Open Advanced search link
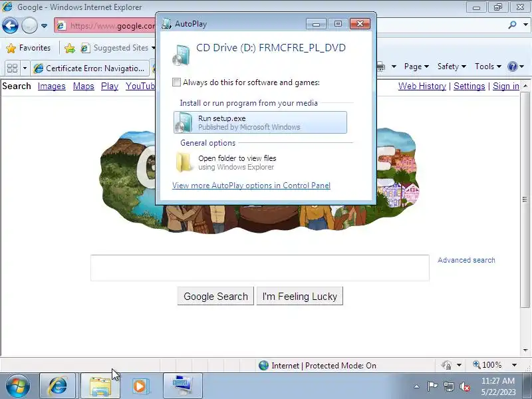The width and height of the screenshot is (532, 399). tap(466, 260)
